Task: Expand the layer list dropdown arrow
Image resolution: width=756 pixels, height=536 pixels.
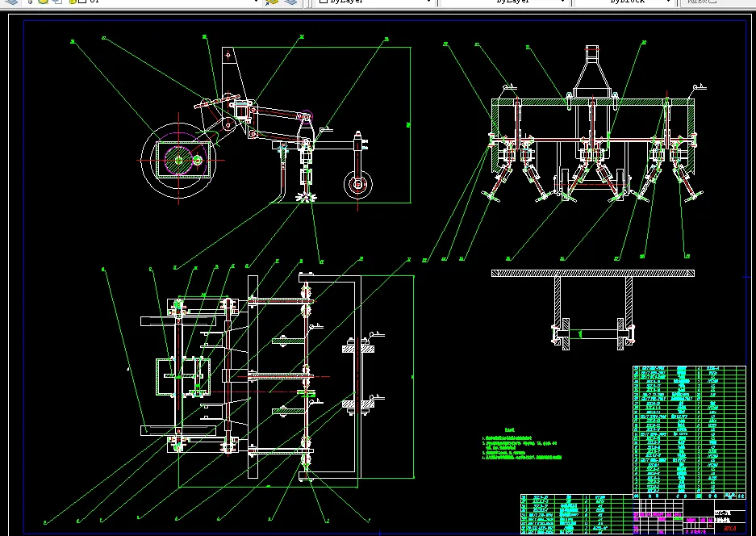Action: 256,2
